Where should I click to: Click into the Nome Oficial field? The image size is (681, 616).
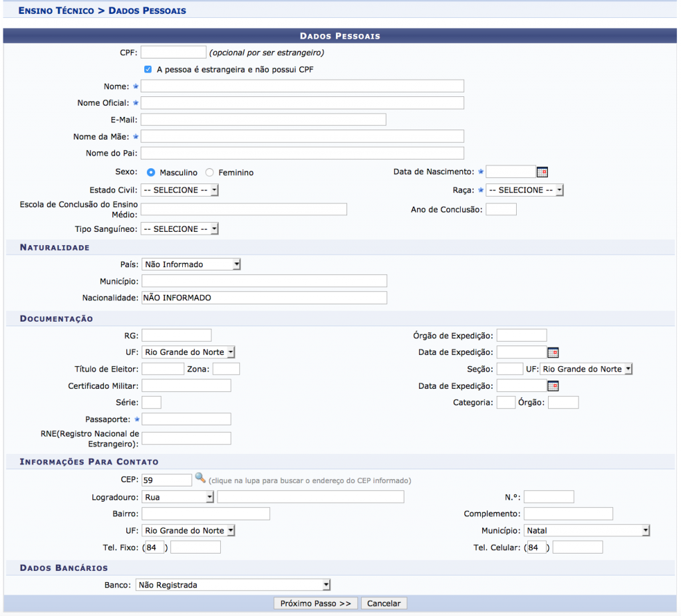(x=302, y=103)
